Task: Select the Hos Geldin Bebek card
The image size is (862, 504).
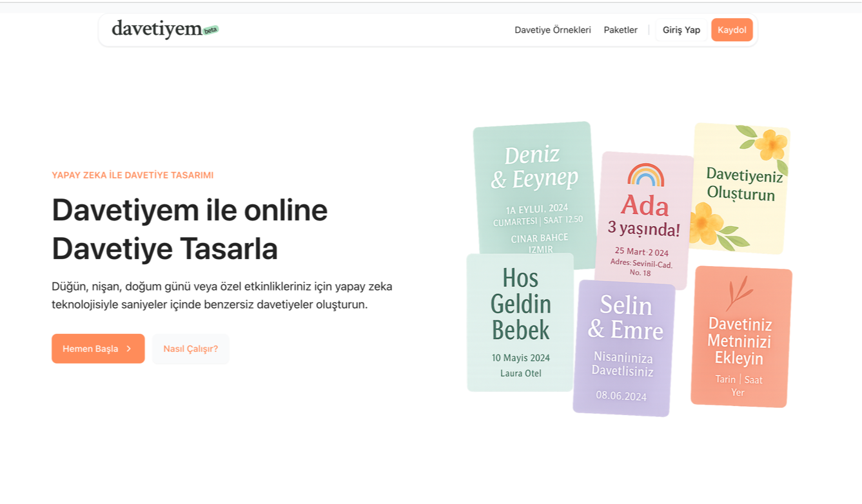Action: click(x=520, y=322)
